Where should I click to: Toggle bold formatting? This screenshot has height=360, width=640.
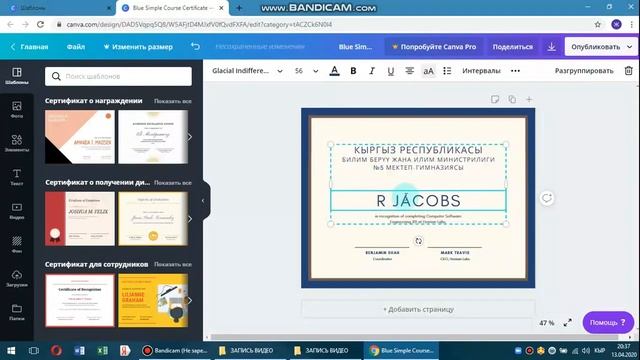click(x=353, y=71)
